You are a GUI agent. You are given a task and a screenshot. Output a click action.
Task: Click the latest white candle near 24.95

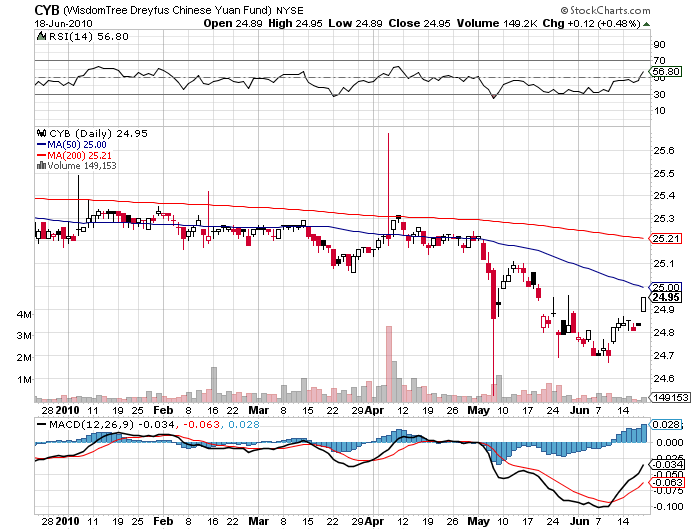coord(643,304)
